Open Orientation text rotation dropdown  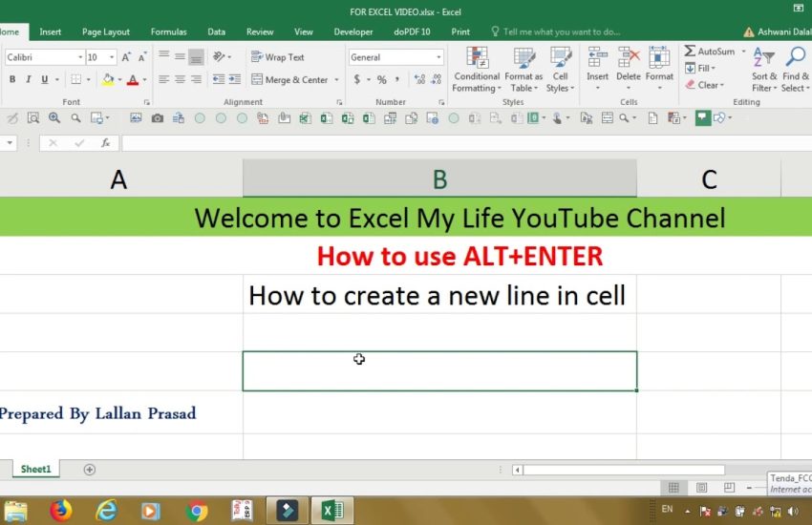coord(223,56)
